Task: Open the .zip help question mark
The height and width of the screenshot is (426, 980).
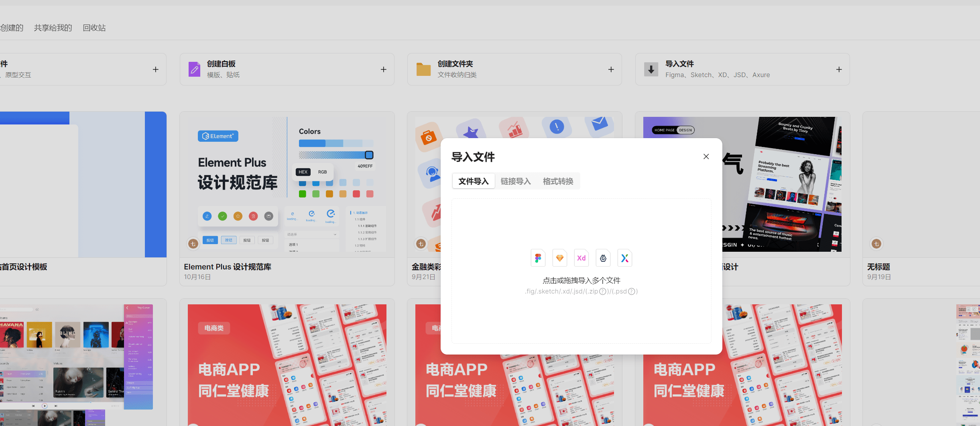Action: [x=603, y=291]
